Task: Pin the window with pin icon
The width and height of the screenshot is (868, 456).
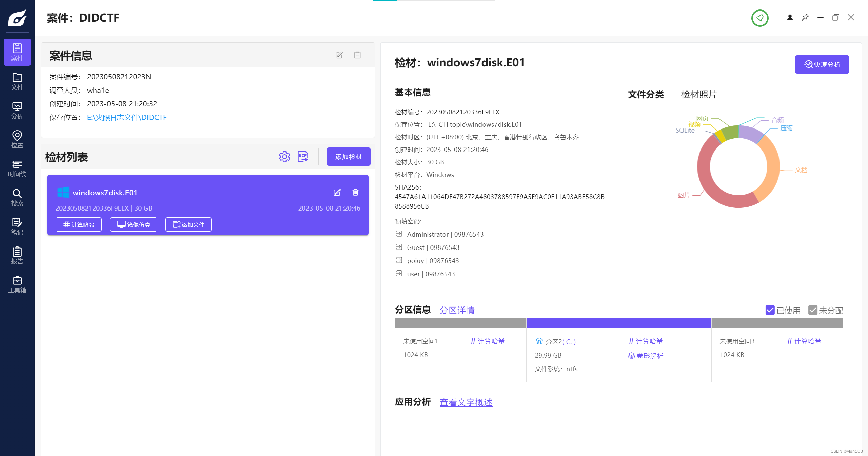Action: 805,17
